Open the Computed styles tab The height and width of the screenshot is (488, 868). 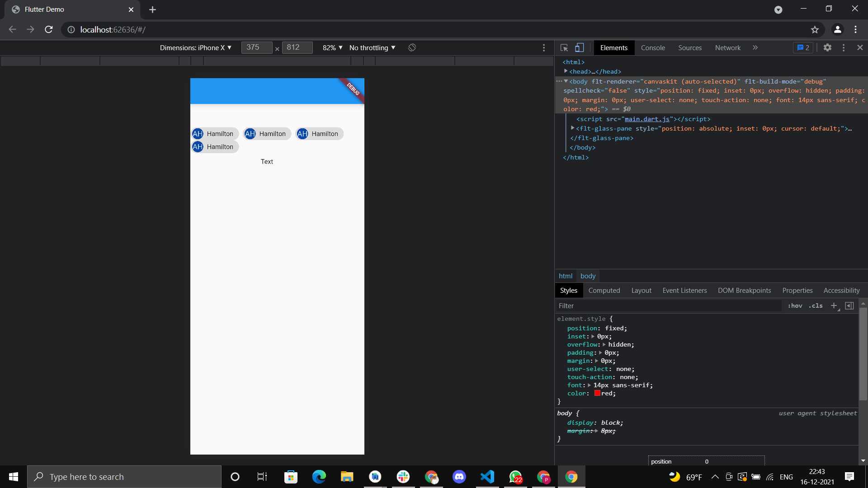(604, 290)
